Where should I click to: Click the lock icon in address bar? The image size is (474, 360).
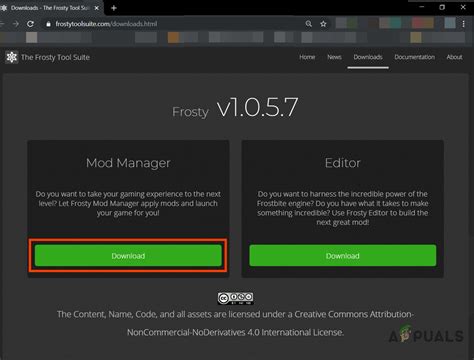(48, 24)
